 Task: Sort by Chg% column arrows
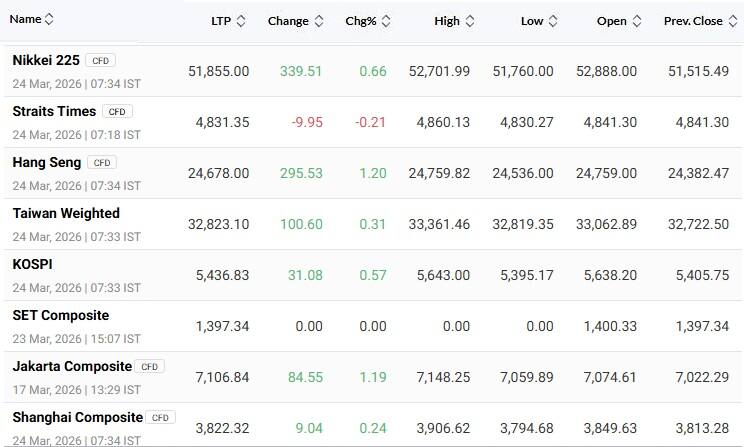(x=386, y=21)
